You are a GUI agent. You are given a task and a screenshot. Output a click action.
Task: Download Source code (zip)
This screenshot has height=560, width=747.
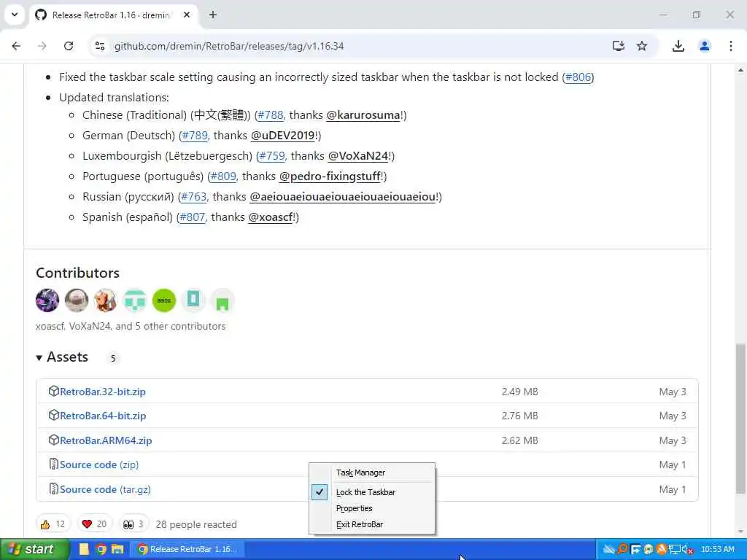[99, 464]
